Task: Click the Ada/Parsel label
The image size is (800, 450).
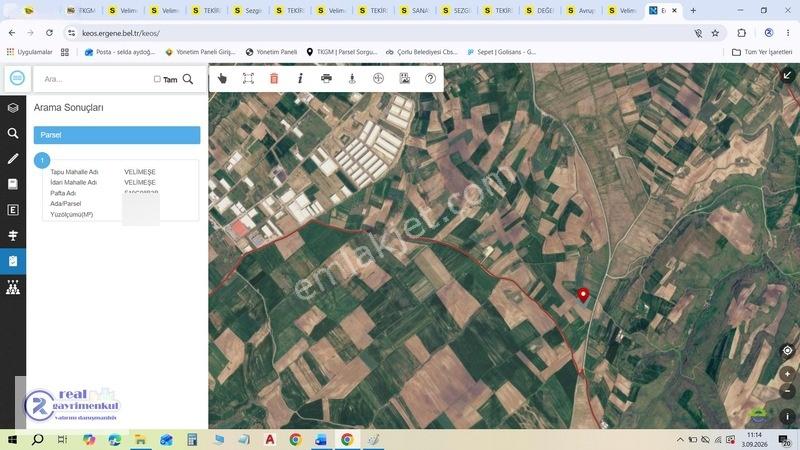Action: click(x=65, y=204)
